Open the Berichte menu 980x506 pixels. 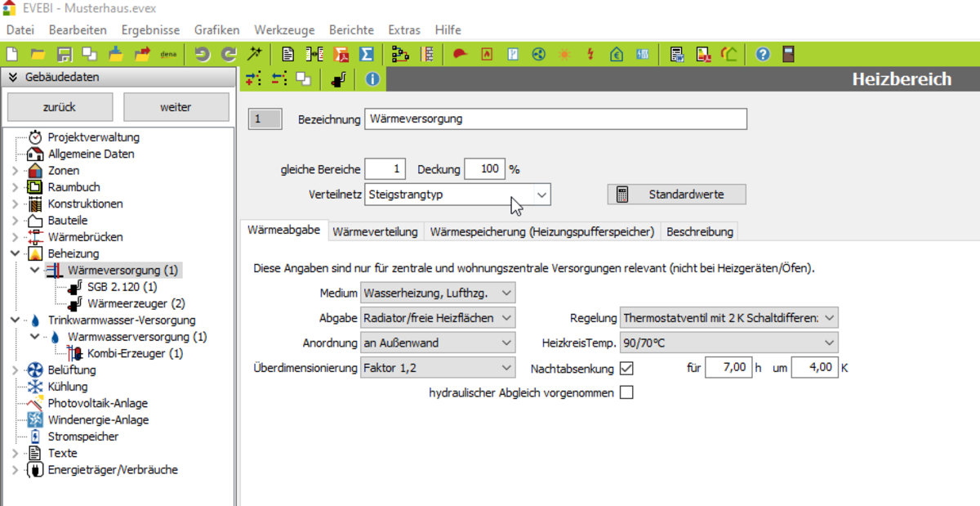[351, 30]
